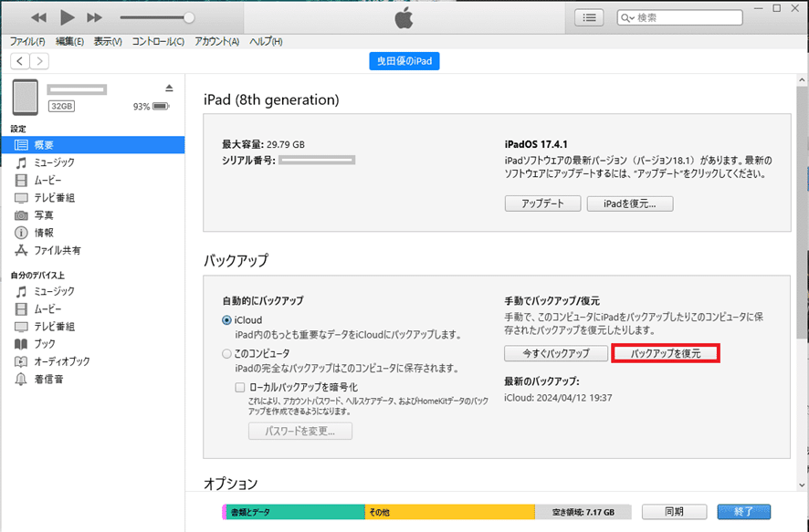Open オーディオブック icon in sidebar
The image size is (809, 532).
(x=21, y=361)
